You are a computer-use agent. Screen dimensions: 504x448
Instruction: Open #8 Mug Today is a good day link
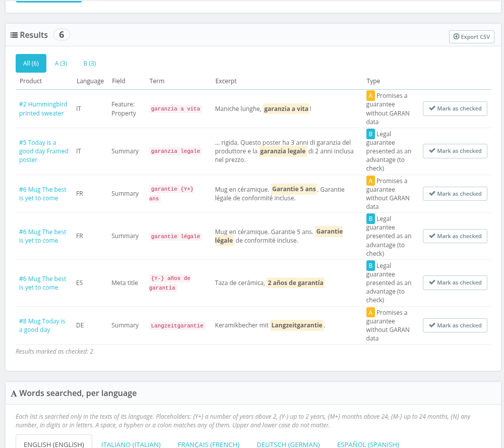pyautogui.click(x=42, y=325)
